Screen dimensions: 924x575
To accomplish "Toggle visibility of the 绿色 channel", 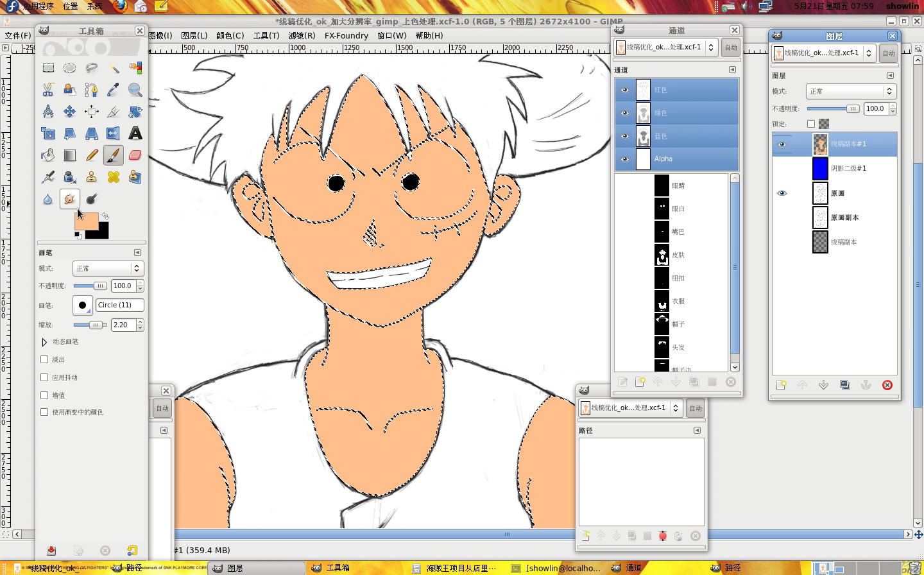I will (624, 113).
